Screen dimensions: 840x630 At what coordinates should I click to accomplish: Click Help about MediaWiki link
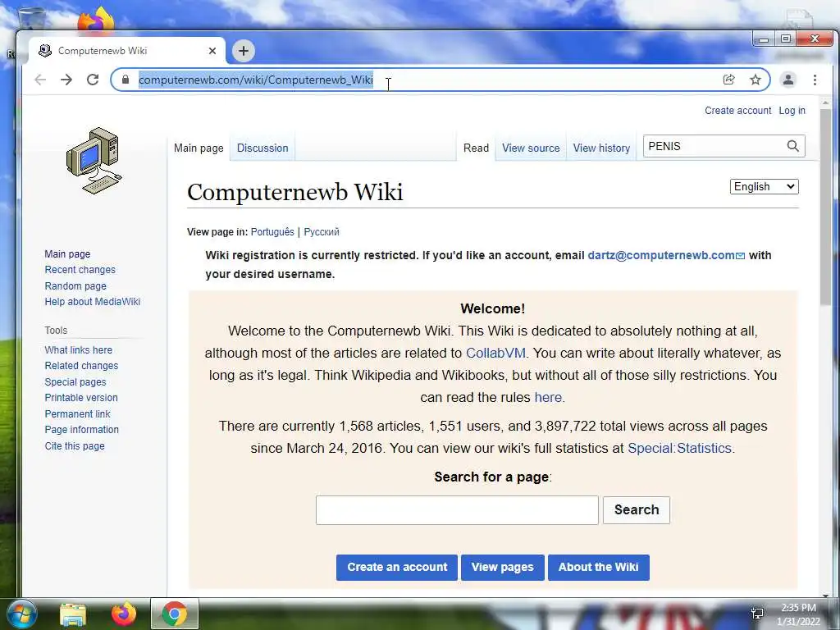point(92,302)
